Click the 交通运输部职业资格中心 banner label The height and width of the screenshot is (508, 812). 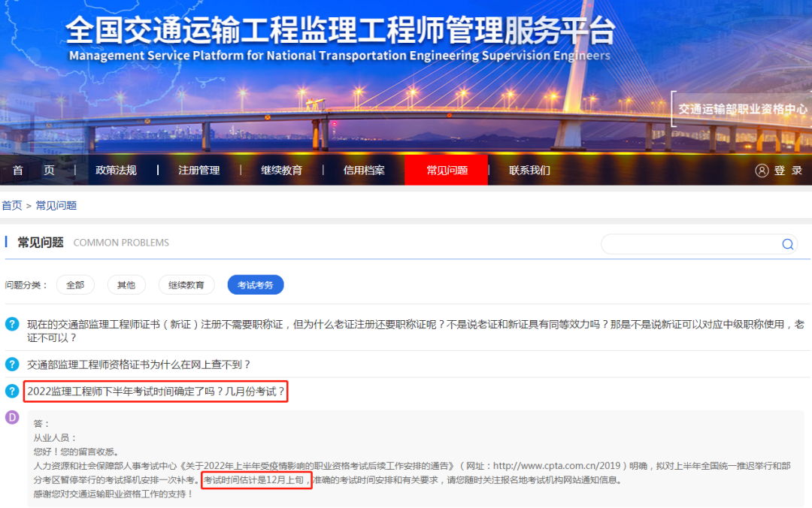743,109
